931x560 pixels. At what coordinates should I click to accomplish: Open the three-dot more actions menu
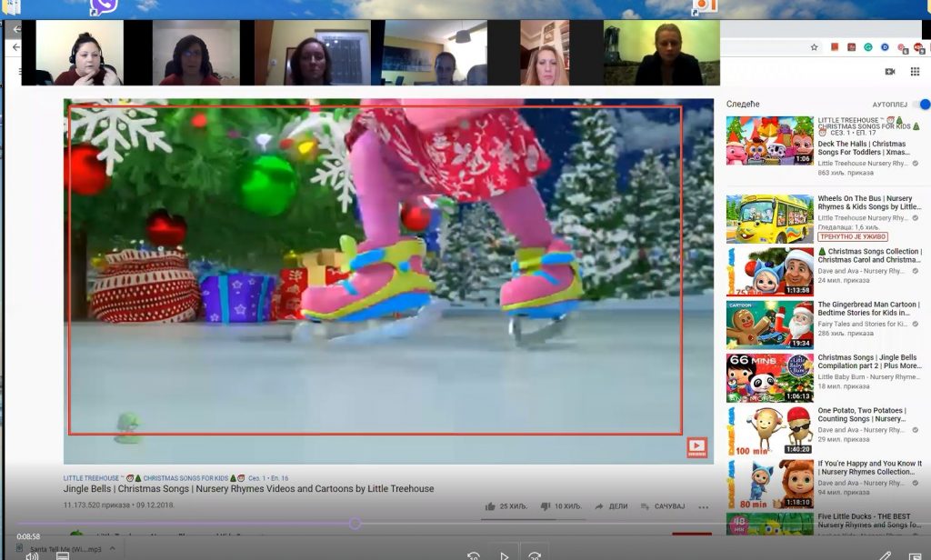(x=703, y=506)
